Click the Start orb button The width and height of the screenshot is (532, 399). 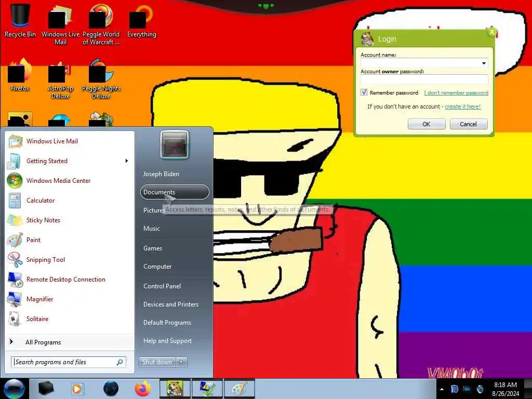click(x=14, y=389)
